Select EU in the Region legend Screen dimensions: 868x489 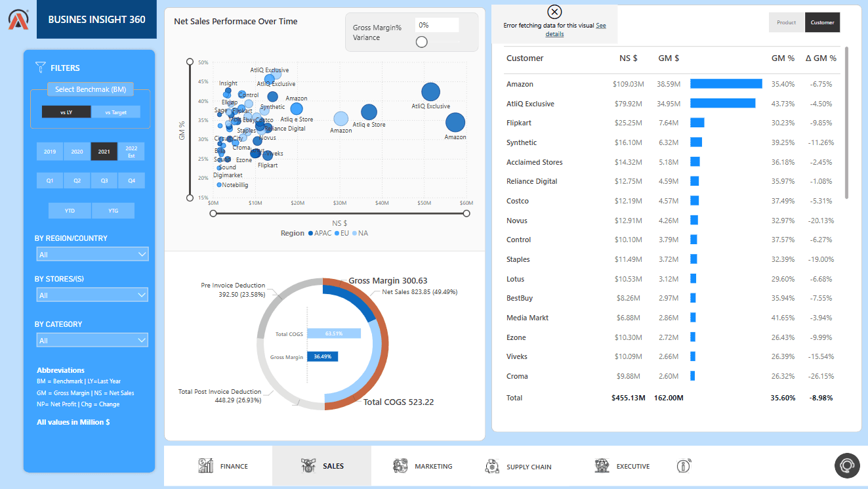[x=341, y=233]
